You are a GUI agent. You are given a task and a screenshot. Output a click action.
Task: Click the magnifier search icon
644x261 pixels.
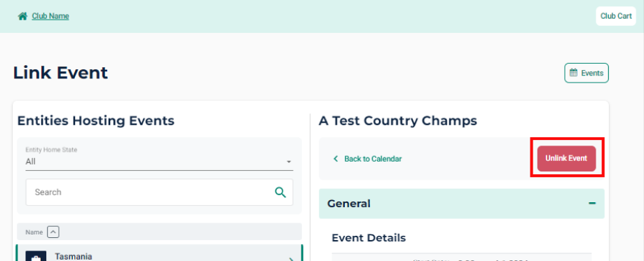(x=280, y=192)
